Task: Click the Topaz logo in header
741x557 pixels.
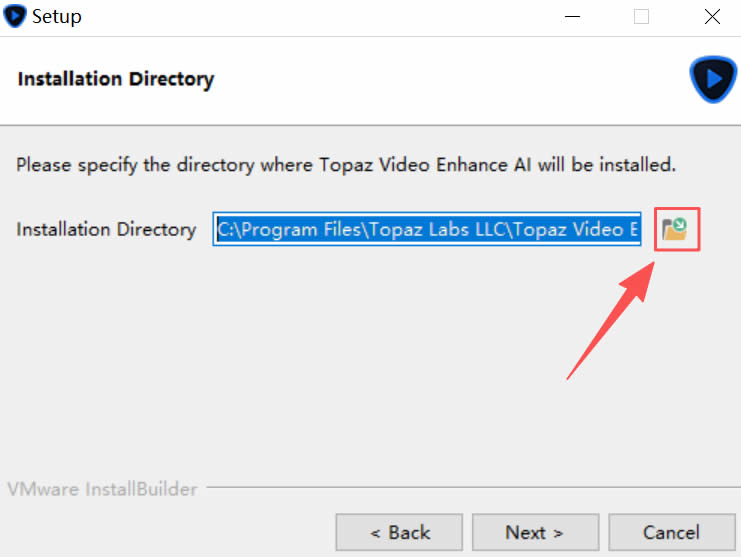Action: (712, 80)
